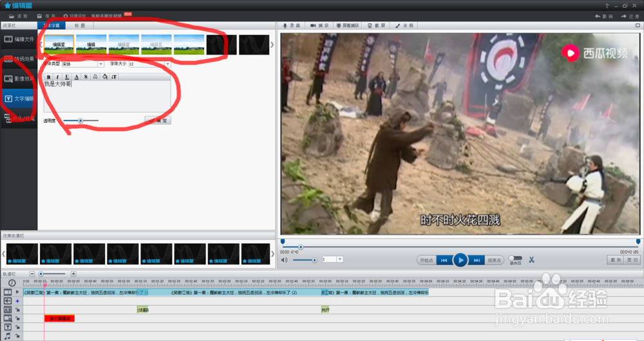Toggle lock on the subtitle AB track

coord(17,310)
